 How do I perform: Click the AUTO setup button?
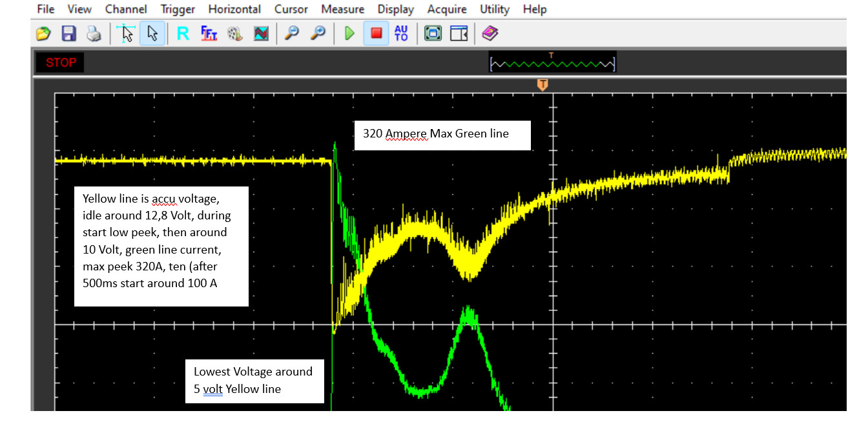(401, 34)
